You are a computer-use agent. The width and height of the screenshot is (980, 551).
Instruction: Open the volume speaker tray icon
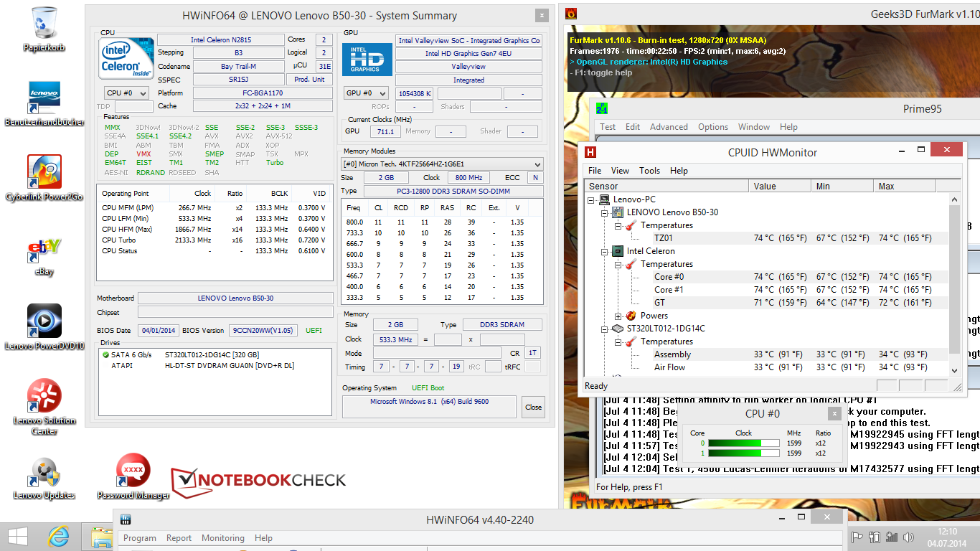[909, 537]
